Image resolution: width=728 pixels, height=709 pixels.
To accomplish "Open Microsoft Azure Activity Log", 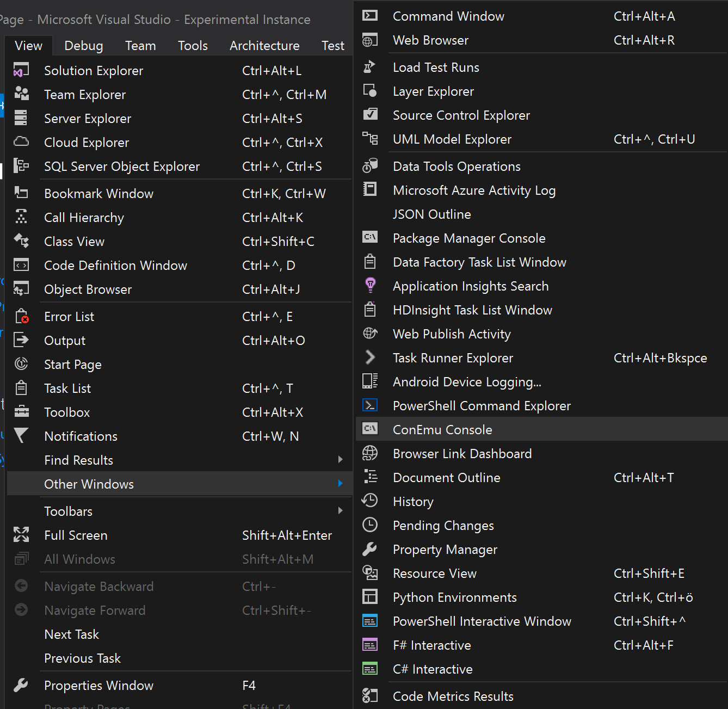I will point(541,190).
